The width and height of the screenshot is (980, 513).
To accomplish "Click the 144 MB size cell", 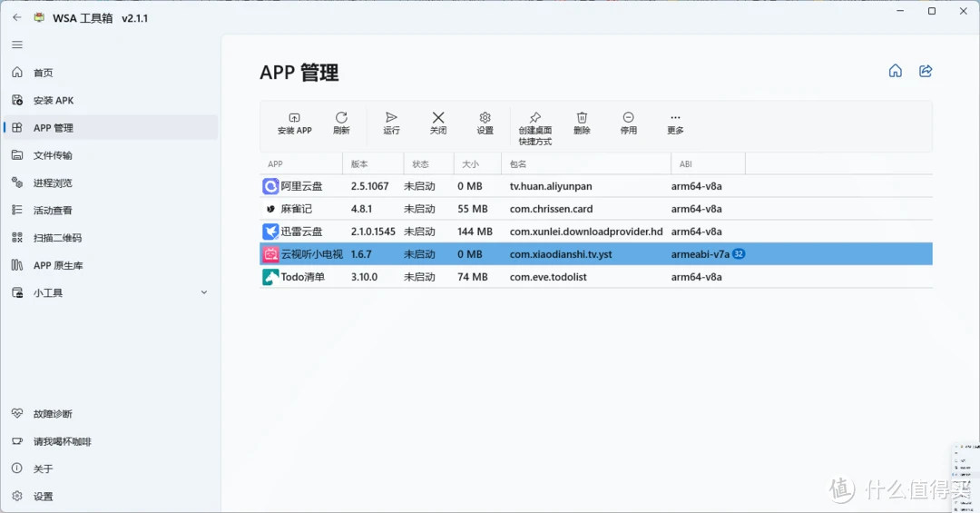I will point(475,232).
